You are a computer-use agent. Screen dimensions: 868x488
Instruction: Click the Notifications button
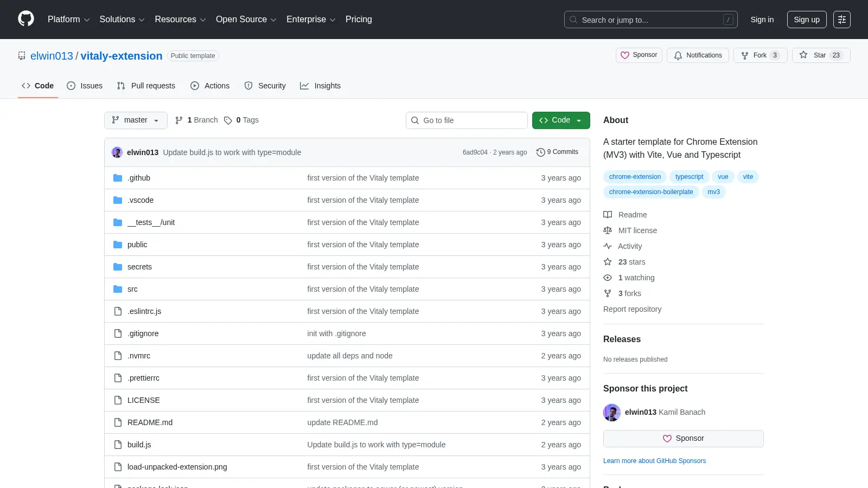pos(698,55)
